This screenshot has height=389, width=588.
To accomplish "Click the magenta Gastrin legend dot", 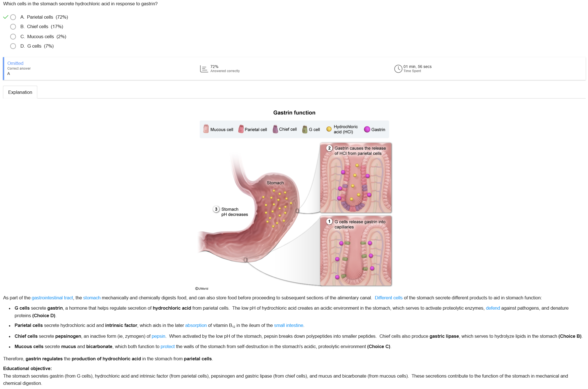I will [367, 129].
